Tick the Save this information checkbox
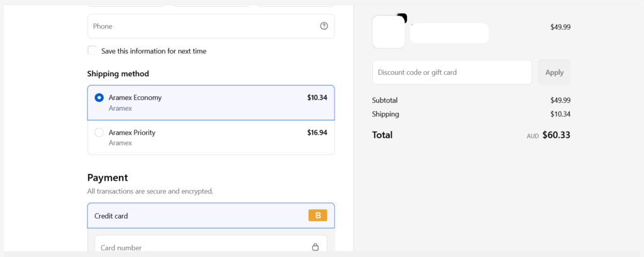644x257 pixels. point(92,50)
